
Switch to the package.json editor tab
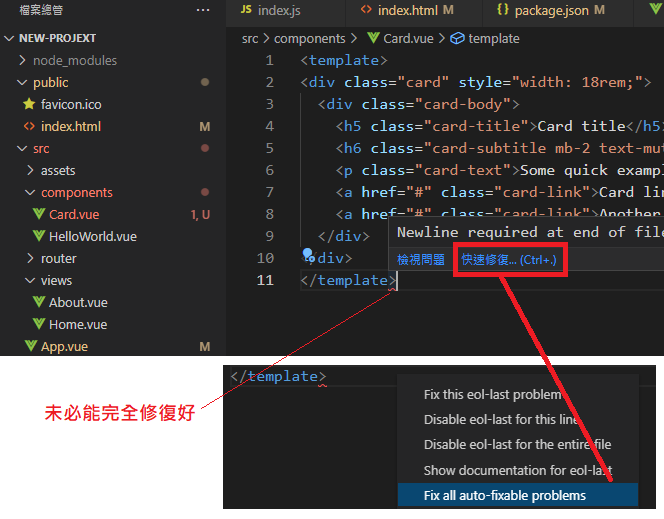(558, 11)
